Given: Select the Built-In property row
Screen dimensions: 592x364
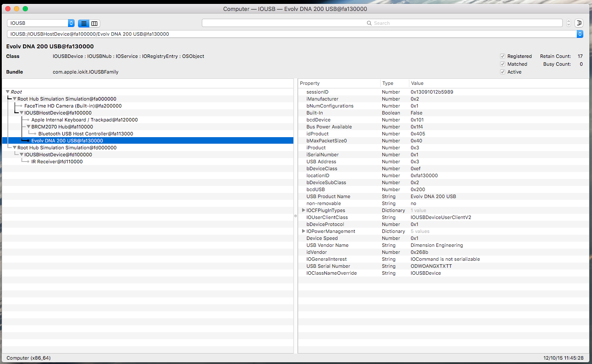Looking at the screenshot, I should (x=443, y=113).
